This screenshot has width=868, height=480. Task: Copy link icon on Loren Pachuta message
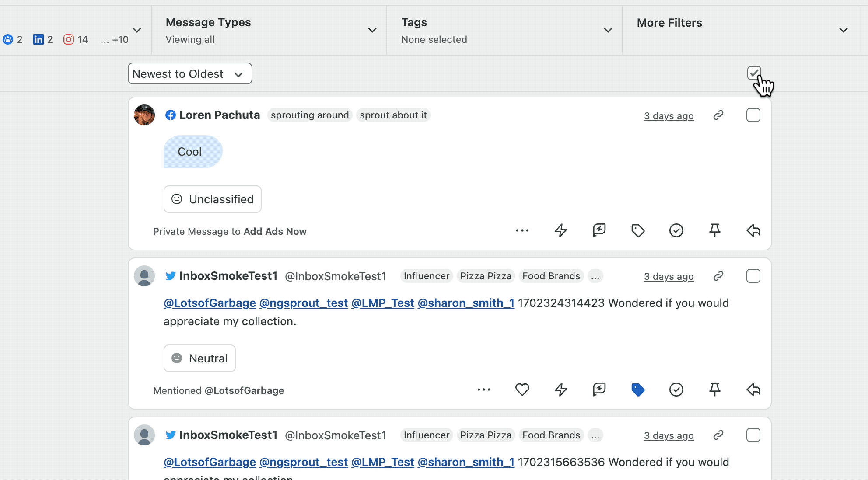tap(718, 115)
